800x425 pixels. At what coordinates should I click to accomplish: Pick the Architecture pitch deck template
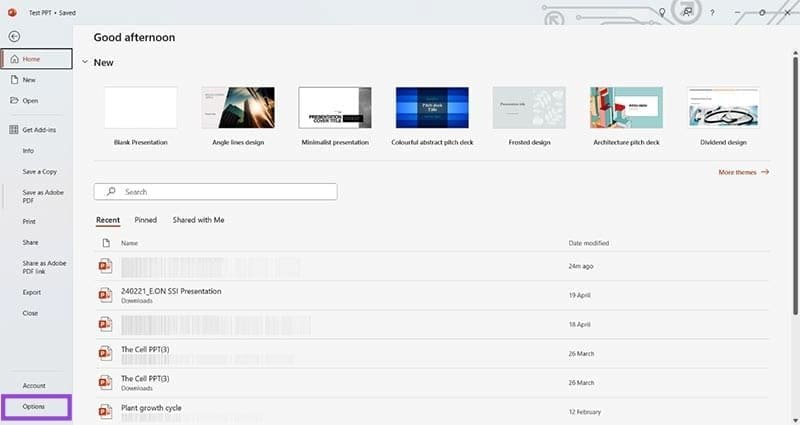coord(627,116)
